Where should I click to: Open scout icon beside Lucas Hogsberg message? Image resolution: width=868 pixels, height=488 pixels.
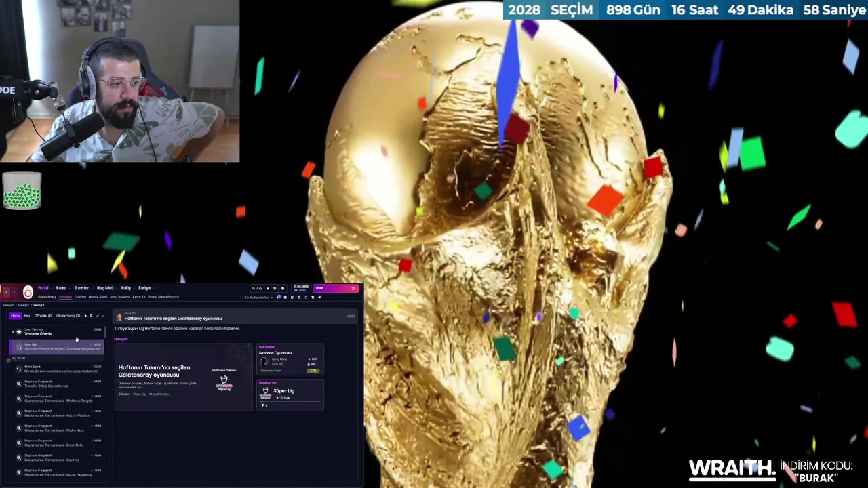tap(19, 472)
